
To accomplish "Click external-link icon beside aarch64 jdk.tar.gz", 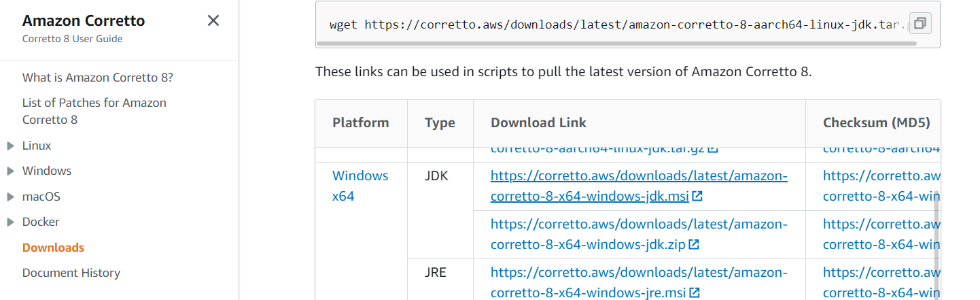I will pos(713,148).
